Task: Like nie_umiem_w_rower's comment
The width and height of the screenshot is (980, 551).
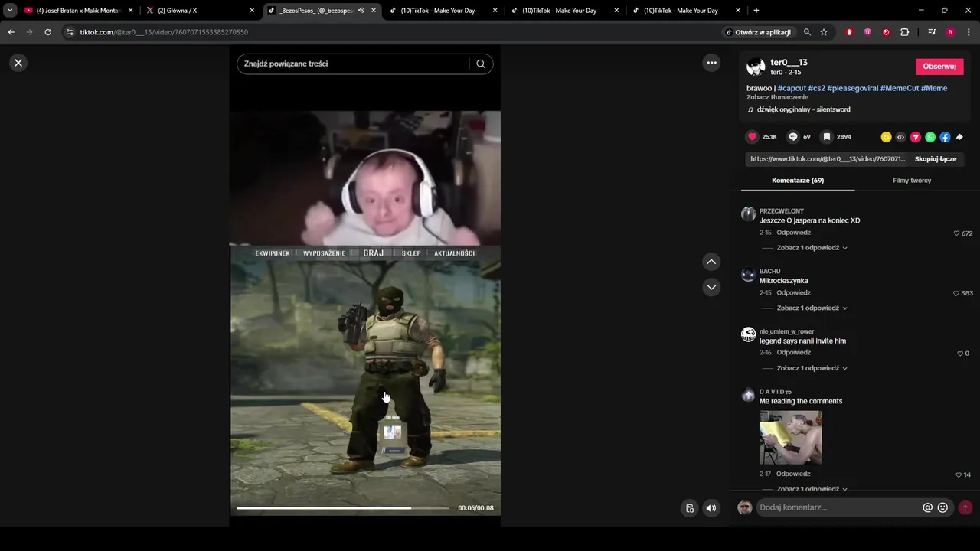Action: (960, 354)
